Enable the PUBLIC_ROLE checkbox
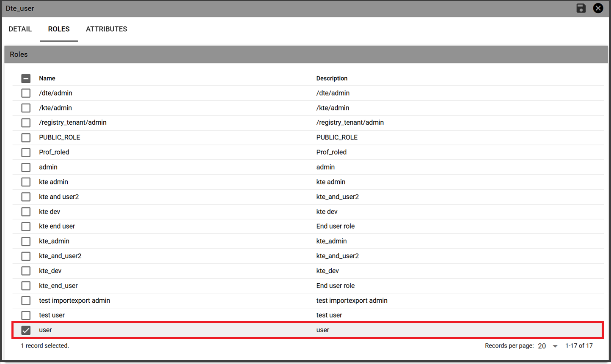This screenshot has width=611, height=364. 26,137
